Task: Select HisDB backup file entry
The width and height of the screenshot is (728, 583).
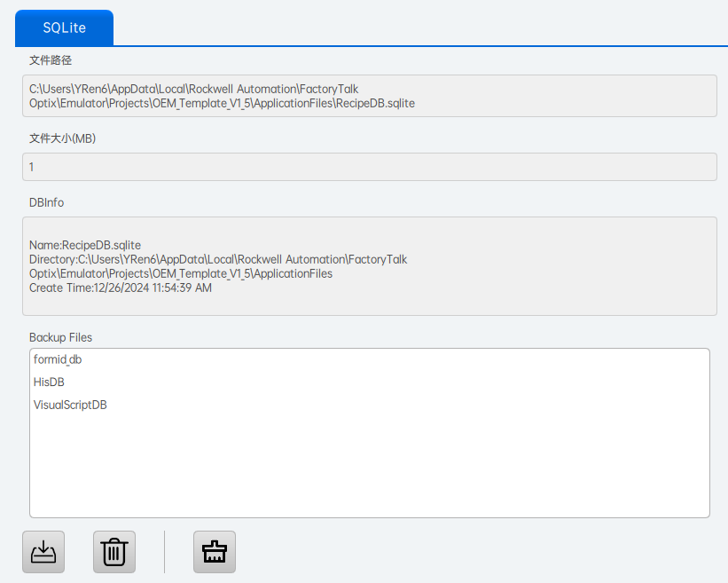Action: (49, 382)
